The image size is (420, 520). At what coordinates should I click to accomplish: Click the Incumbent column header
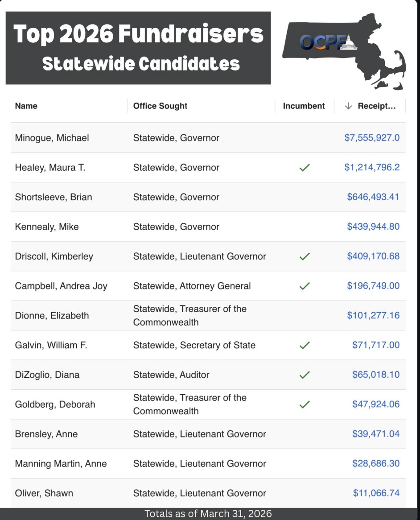(x=304, y=106)
